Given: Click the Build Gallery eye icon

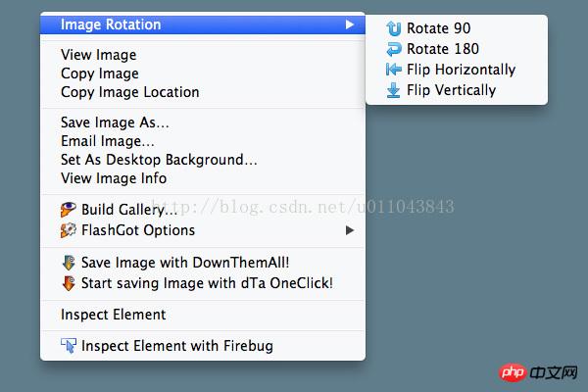Looking at the screenshot, I should 69,210.
